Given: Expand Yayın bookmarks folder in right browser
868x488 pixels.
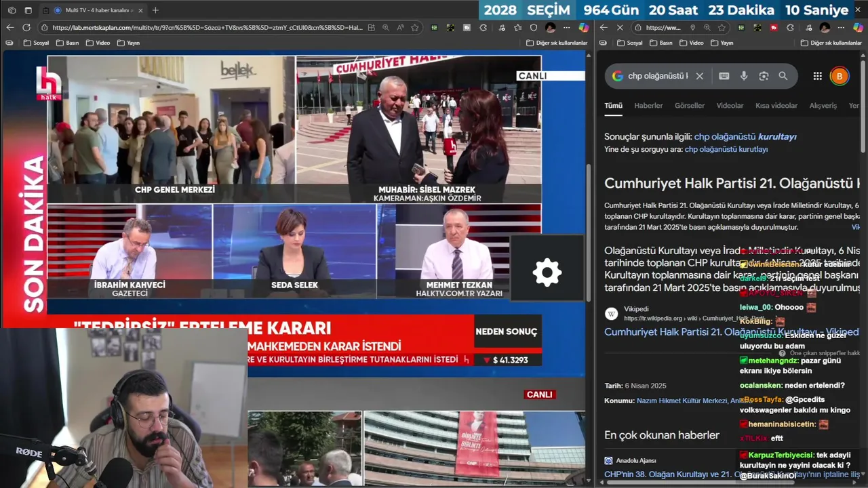Looking at the screenshot, I should click(722, 43).
